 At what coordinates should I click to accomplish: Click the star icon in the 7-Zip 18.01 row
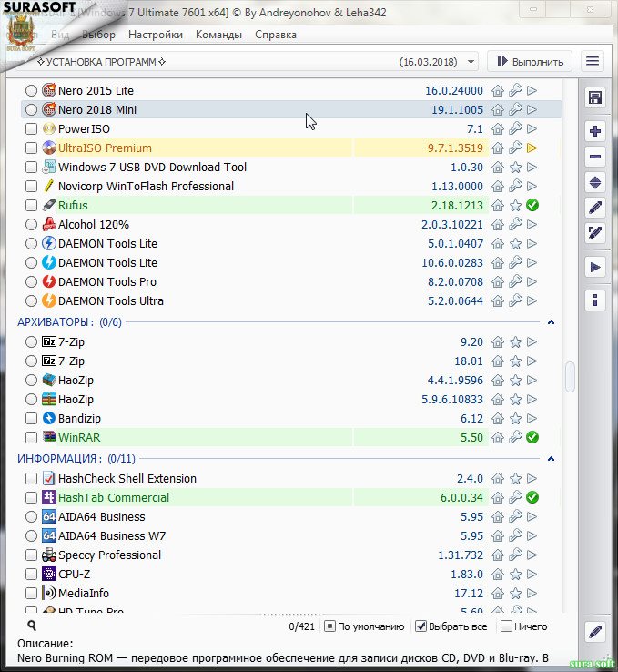[515, 361]
